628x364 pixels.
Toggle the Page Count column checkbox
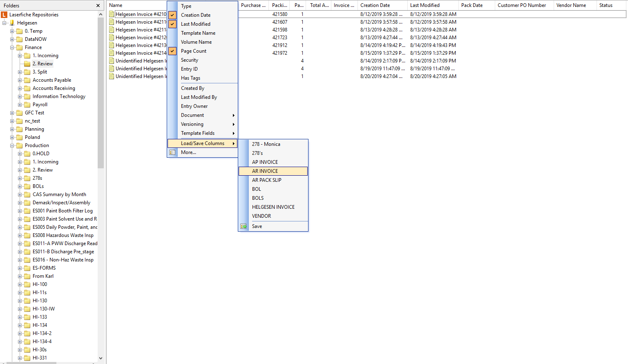tap(172, 51)
